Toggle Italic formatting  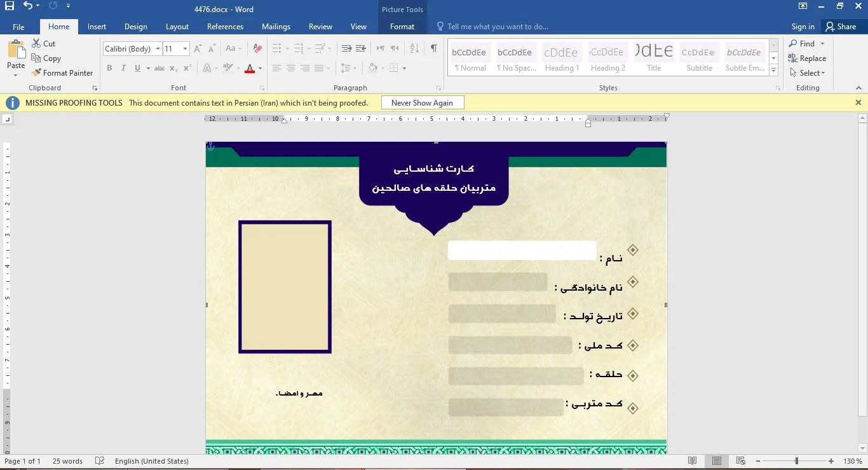[x=123, y=68]
